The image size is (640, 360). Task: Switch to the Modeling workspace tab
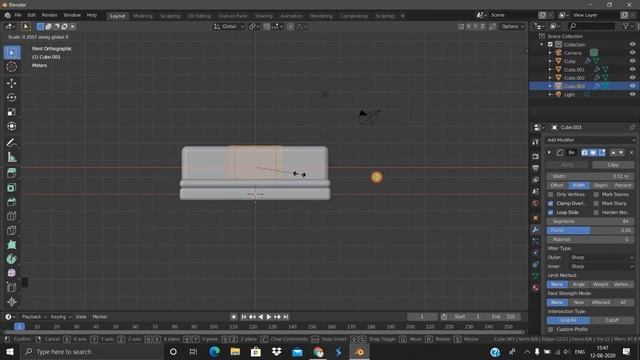(143, 16)
